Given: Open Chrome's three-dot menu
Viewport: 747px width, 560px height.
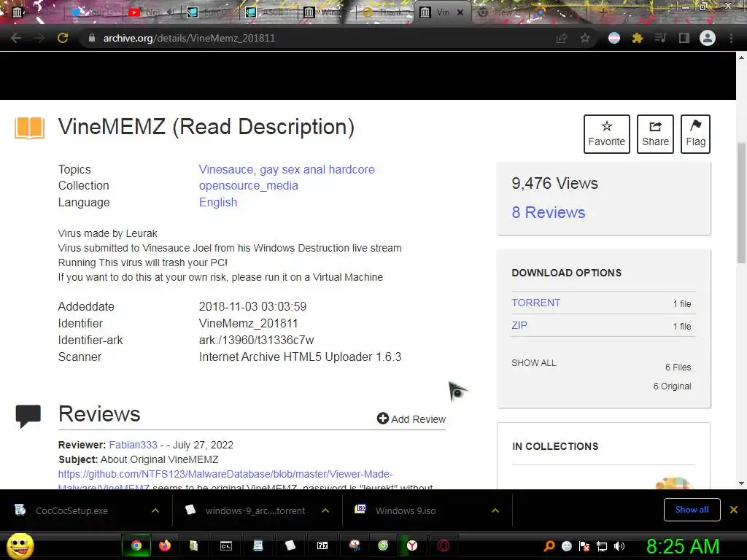Looking at the screenshot, I should pyautogui.click(x=731, y=38).
